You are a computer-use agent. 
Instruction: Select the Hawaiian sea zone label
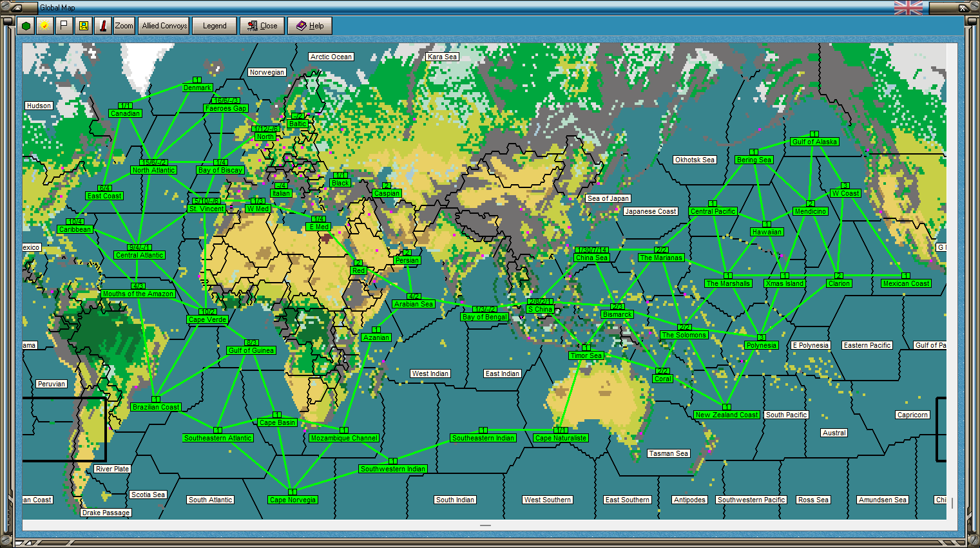[x=767, y=232]
